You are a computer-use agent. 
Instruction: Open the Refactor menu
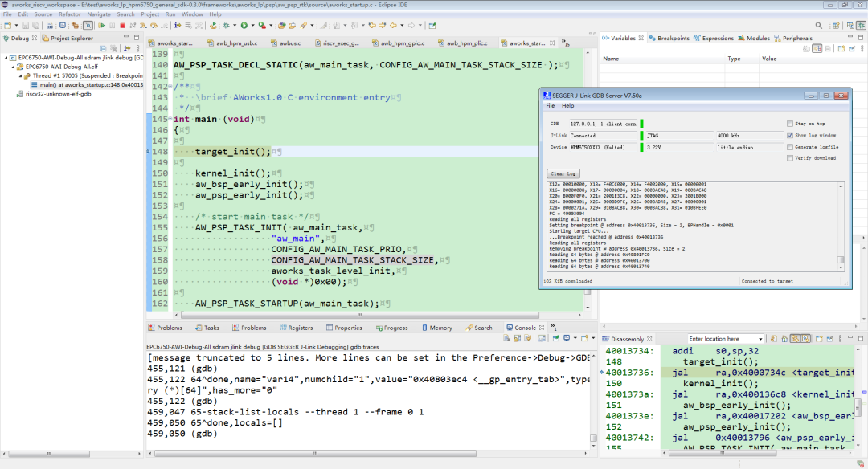[x=69, y=14]
